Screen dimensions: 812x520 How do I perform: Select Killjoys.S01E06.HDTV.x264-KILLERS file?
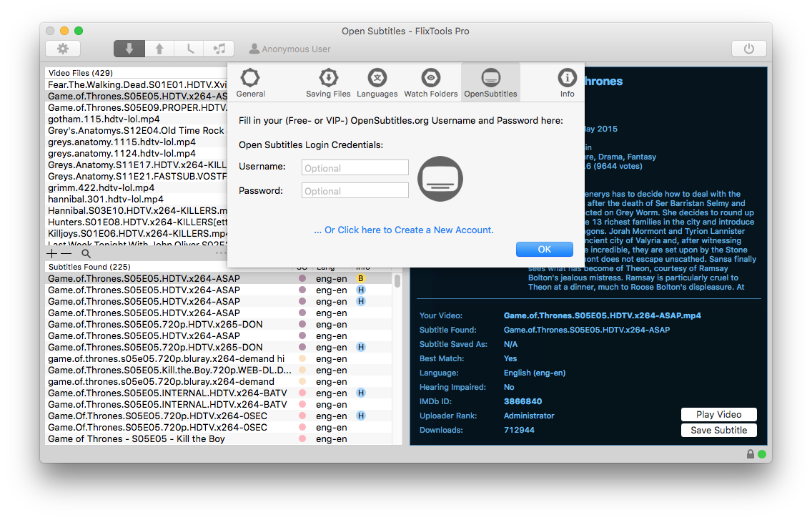tap(137, 232)
